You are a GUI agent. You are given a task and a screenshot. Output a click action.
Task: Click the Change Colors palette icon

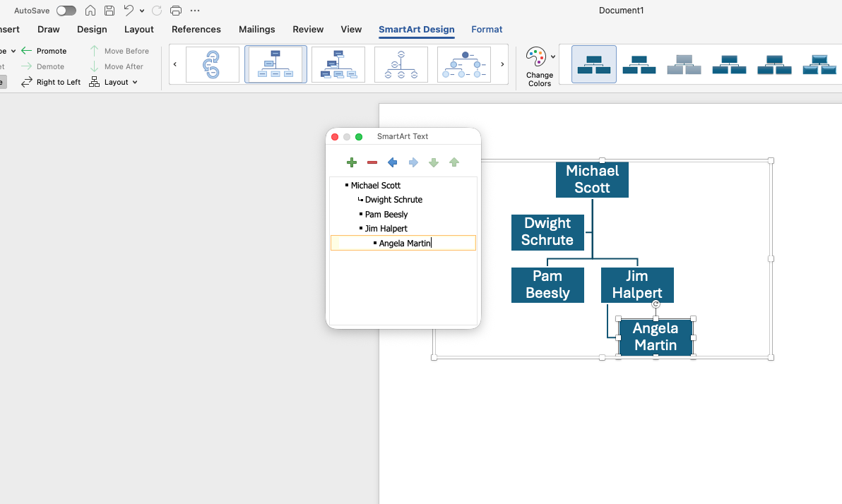coord(535,56)
